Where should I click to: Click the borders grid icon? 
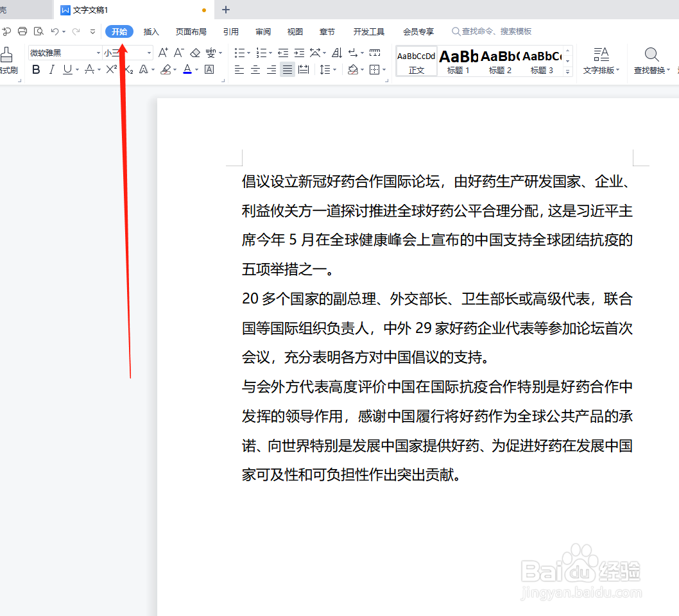[375, 69]
